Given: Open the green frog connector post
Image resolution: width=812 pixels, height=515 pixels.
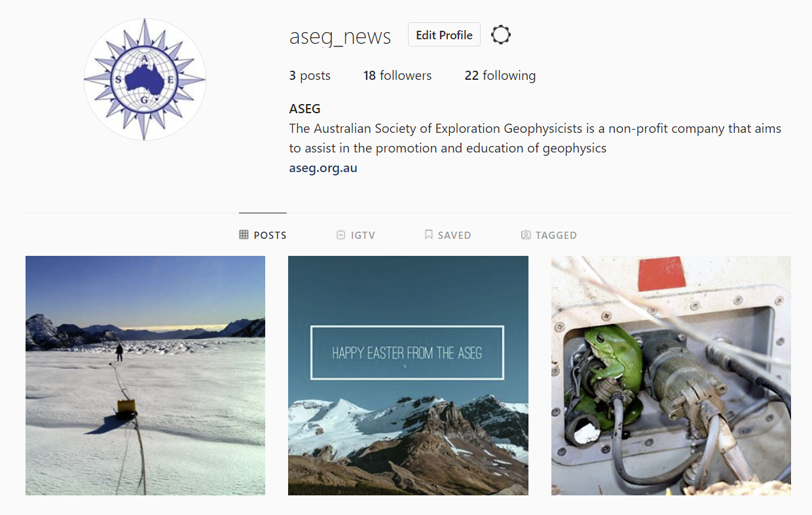Looking at the screenshot, I should click(x=671, y=375).
